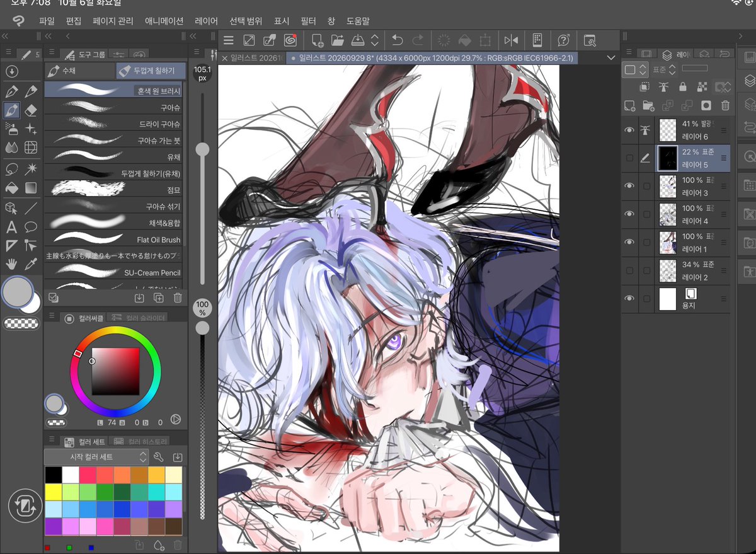The image size is (756, 554).
Task: Pick the red swatch in color set
Action: [x=88, y=475]
